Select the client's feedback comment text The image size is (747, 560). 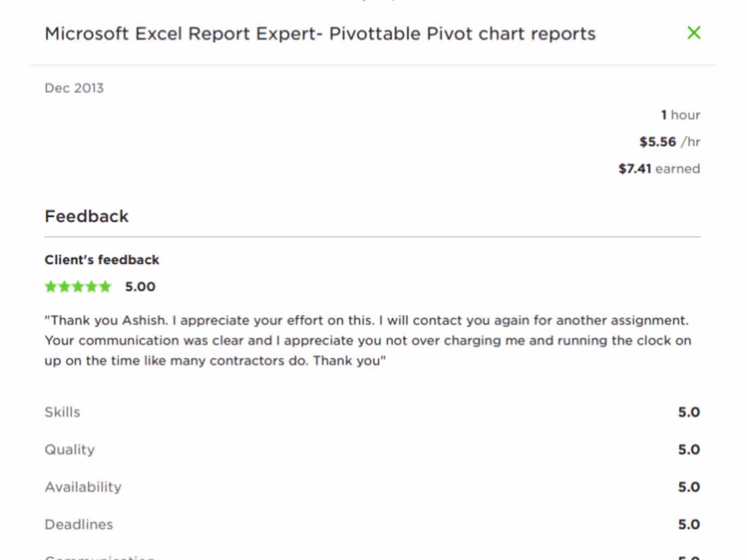tap(367, 340)
